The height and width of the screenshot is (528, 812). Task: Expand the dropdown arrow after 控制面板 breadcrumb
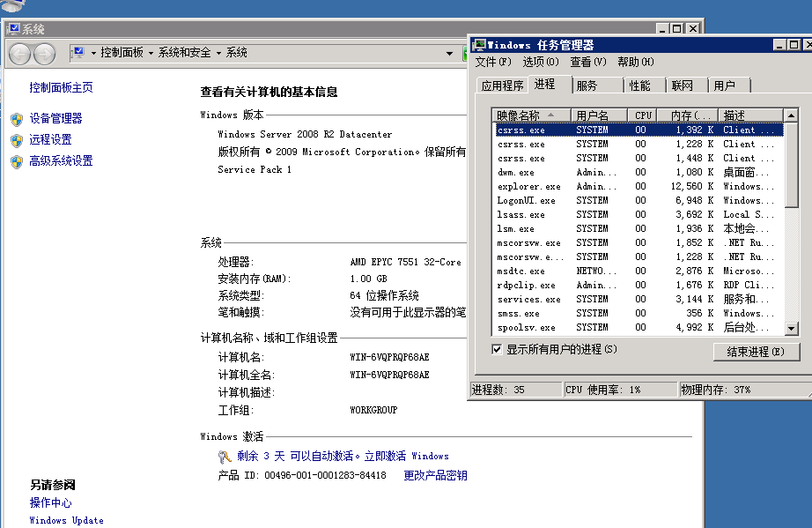pyautogui.click(x=151, y=53)
